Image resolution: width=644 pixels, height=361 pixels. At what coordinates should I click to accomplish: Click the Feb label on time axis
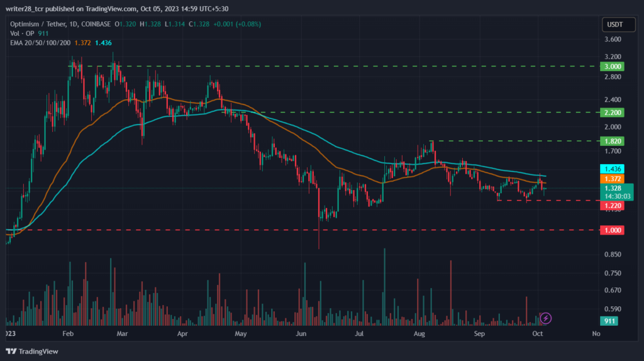(x=68, y=333)
